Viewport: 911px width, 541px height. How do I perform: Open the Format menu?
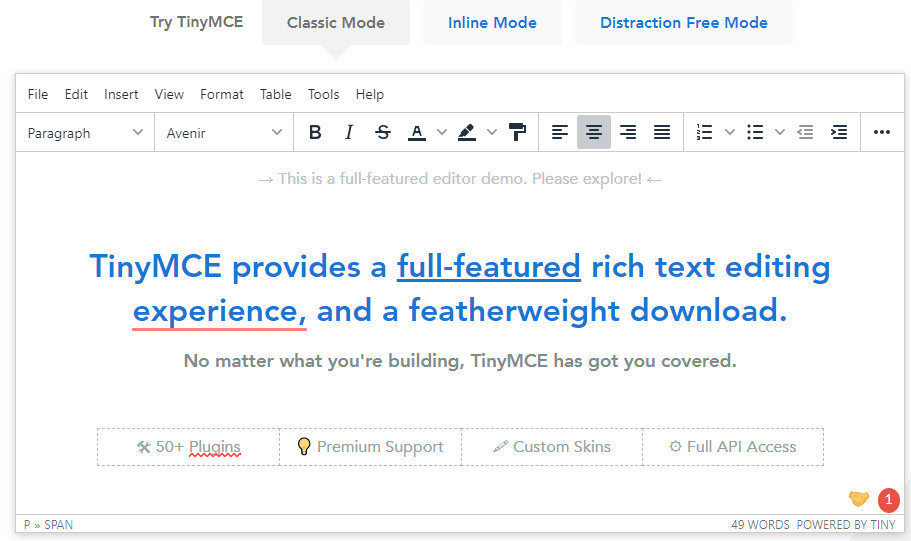221,94
